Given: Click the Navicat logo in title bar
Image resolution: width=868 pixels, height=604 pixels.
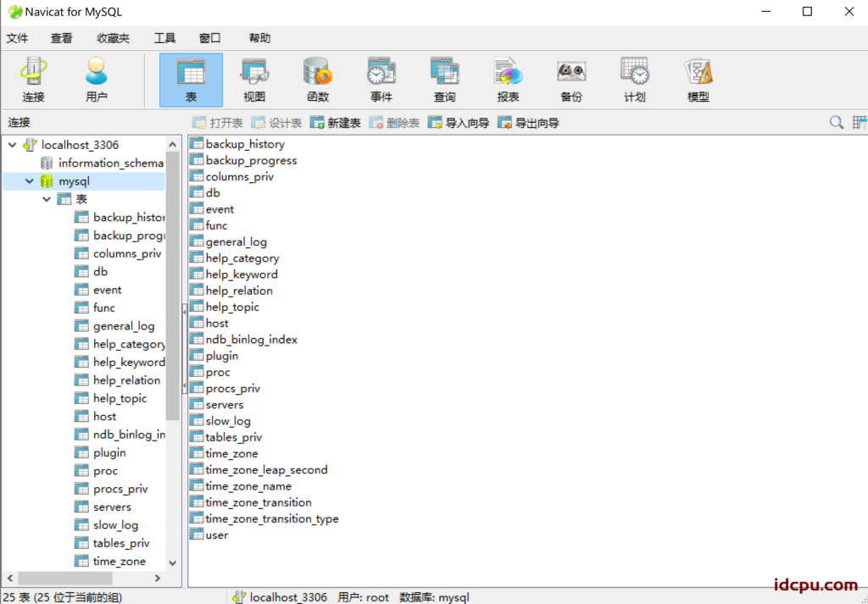Looking at the screenshot, I should (15, 12).
